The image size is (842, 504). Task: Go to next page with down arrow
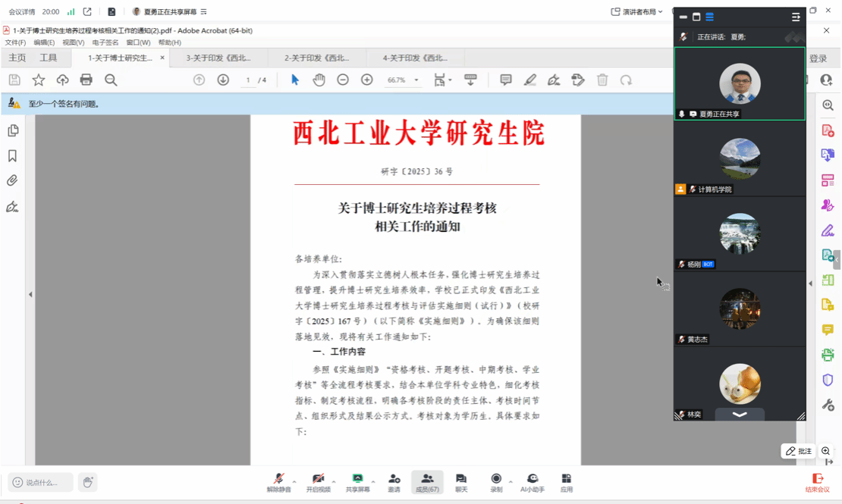(223, 80)
